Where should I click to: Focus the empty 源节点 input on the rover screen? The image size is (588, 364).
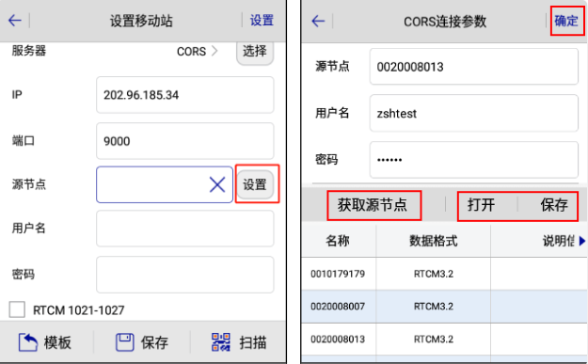tap(165, 184)
